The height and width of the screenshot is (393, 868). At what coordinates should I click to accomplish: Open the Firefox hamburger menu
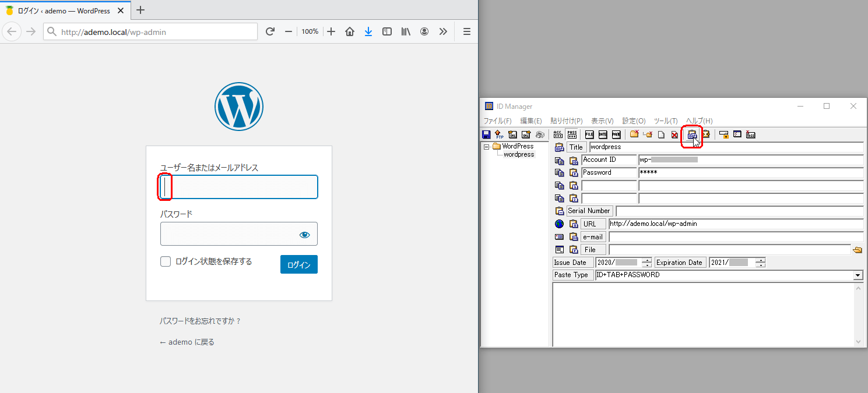click(466, 31)
